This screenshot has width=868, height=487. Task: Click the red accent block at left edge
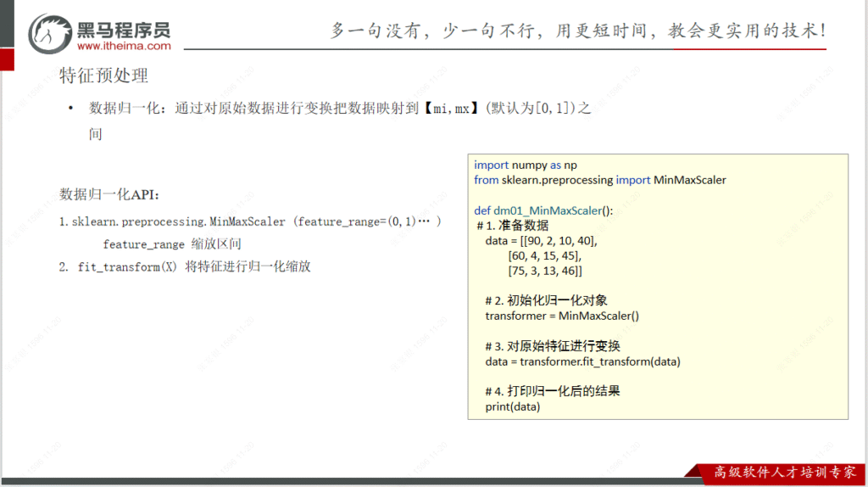tap(7, 60)
